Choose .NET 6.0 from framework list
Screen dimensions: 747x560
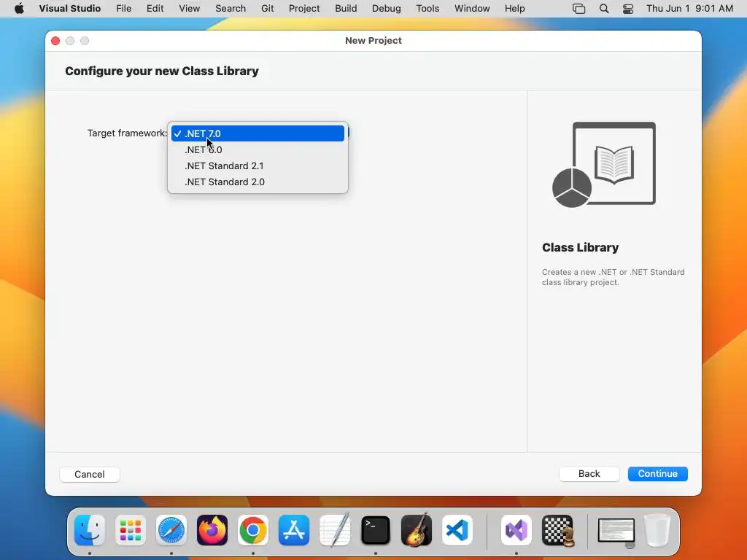258,149
